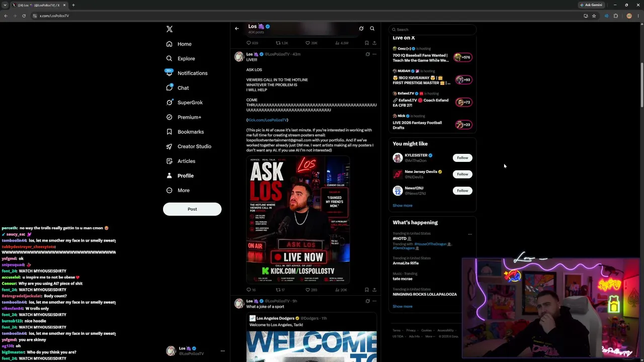Click the X search input field
The width and height of the screenshot is (644, 362).
432,29
